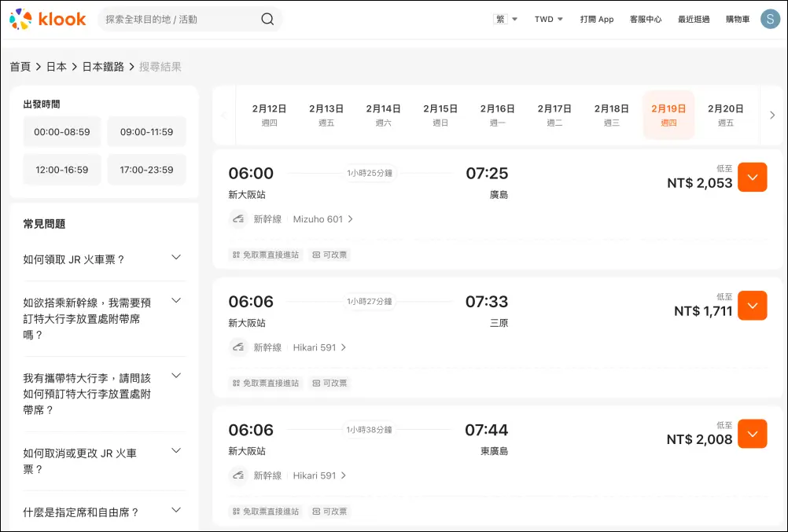Expand the orange arrow for NT$ 1,711 fare
The height and width of the screenshot is (532, 788).
coord(752,306)
